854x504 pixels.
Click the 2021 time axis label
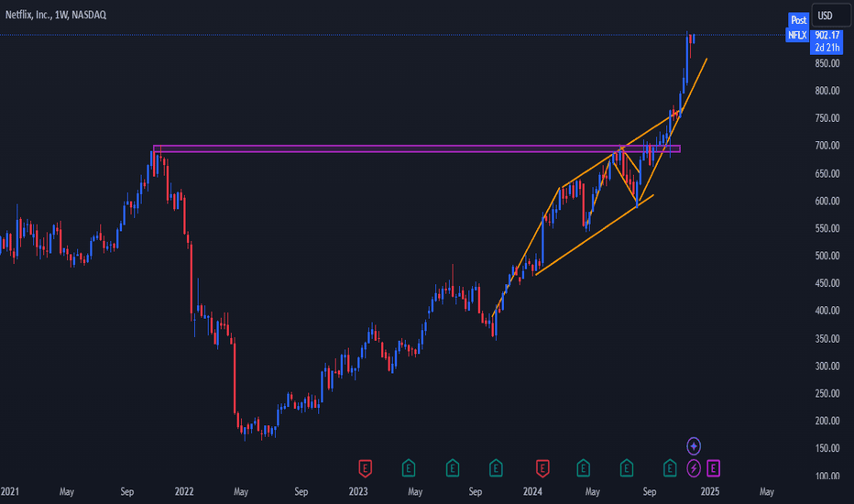9,491
